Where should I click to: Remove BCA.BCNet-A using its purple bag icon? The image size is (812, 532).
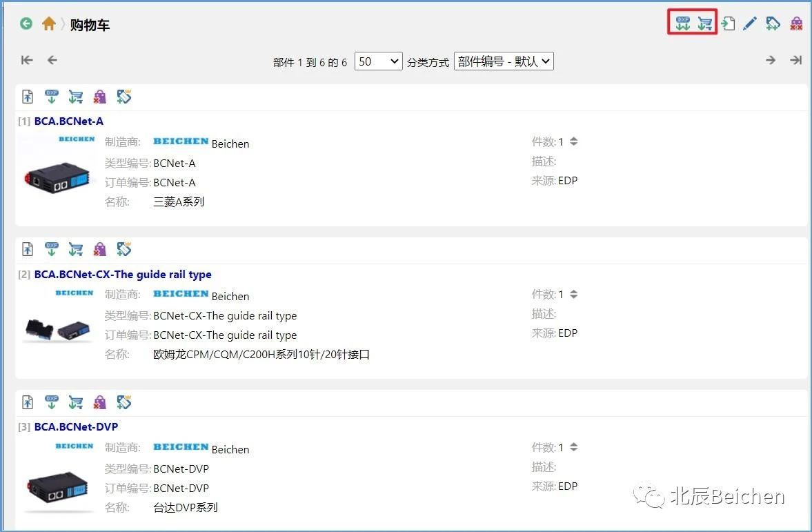point(100,97)
